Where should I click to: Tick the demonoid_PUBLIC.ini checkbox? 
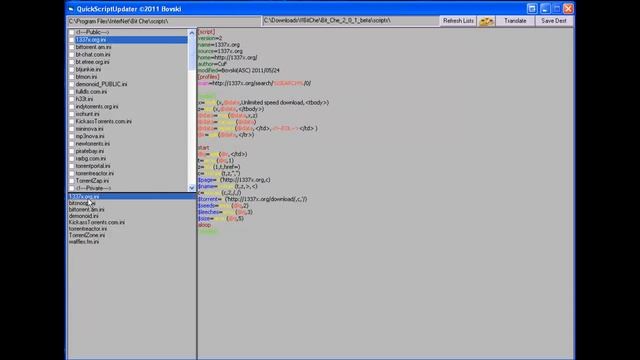[71, 84]
